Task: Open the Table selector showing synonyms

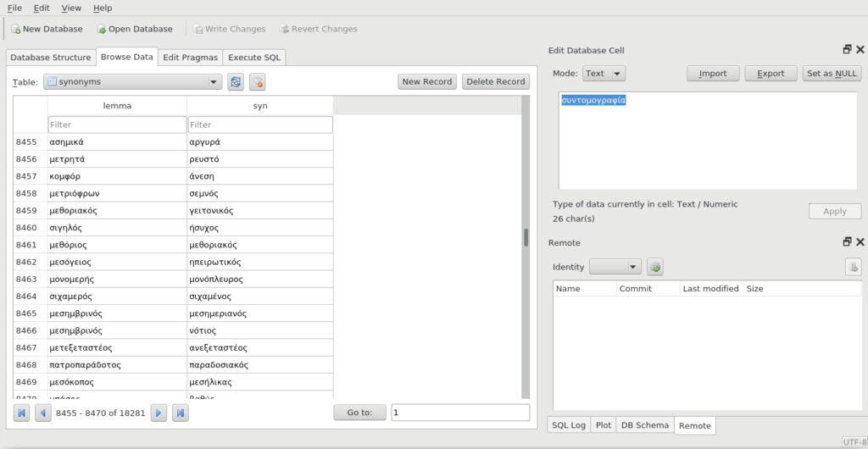Action: point(133,82)
